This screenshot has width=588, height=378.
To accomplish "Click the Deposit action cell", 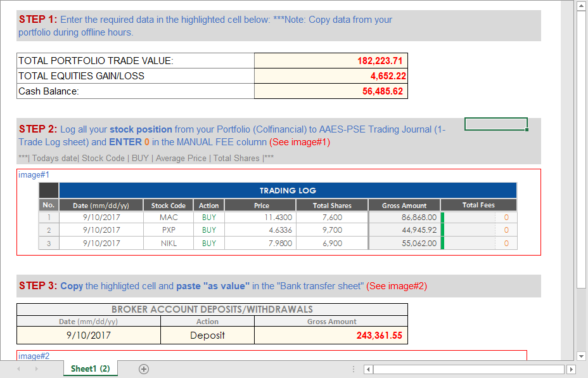I will [207, 335].
